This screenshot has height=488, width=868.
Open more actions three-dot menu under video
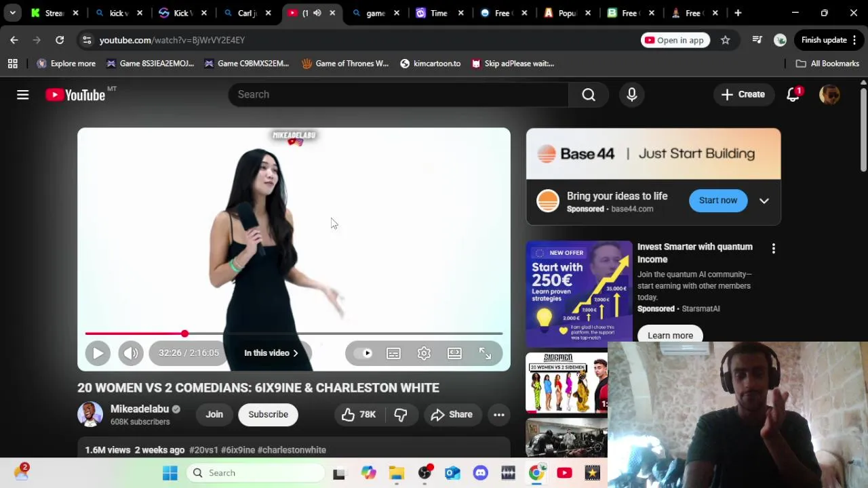tap(498, 415)
